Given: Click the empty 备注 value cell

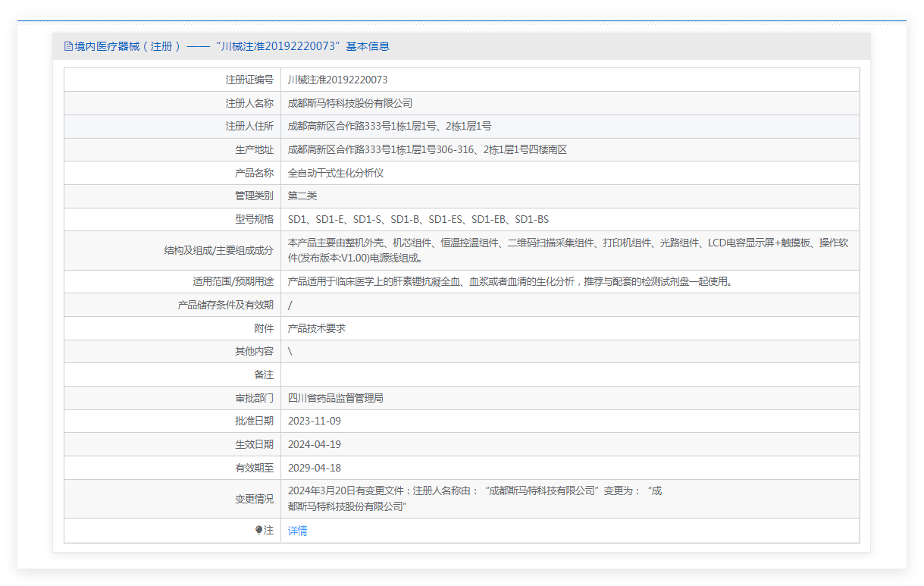Looking at the screenshot, I should pyautogui.click(x=568, y=374).
